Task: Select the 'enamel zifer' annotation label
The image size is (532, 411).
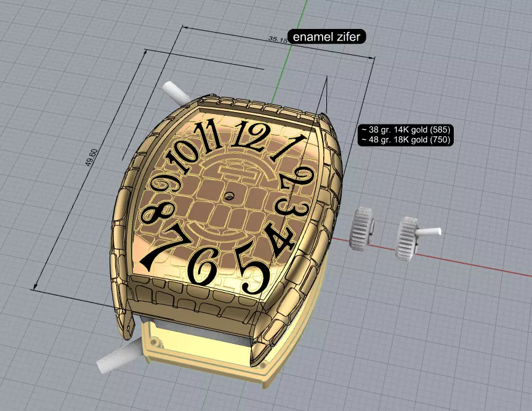Action: tap(327, 36)
